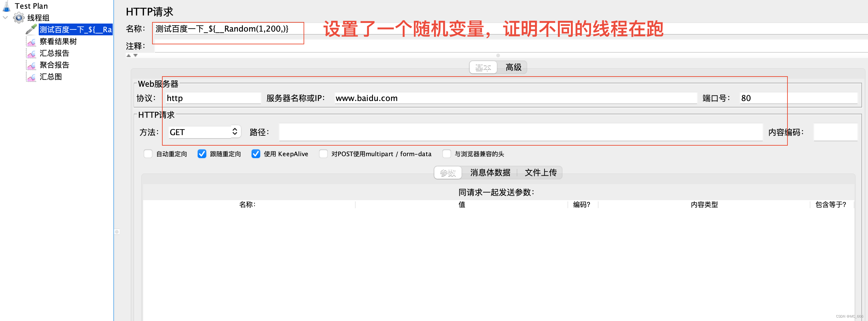This screenshot has height=321, width=868.
Task: Click the down expand arrow below 注释
Action: point(135,55)
